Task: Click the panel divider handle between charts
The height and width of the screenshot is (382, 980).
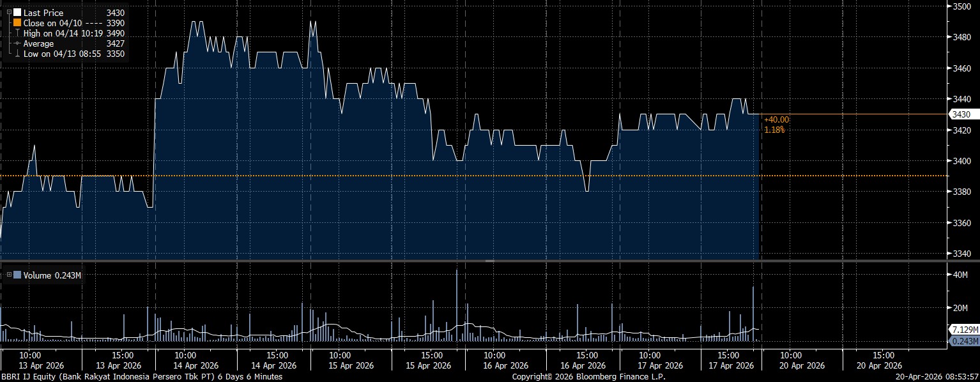Action: pos(490,261)
